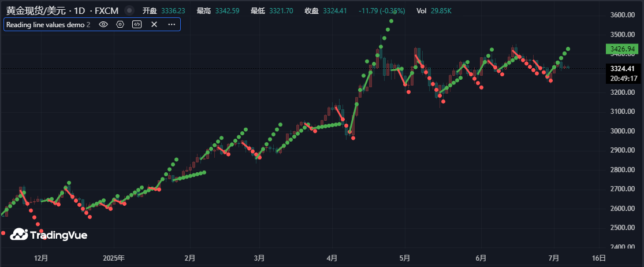Viewport: 644px width, 267px height.
Task: Open indicator source code icon
Action: (137, 24)
